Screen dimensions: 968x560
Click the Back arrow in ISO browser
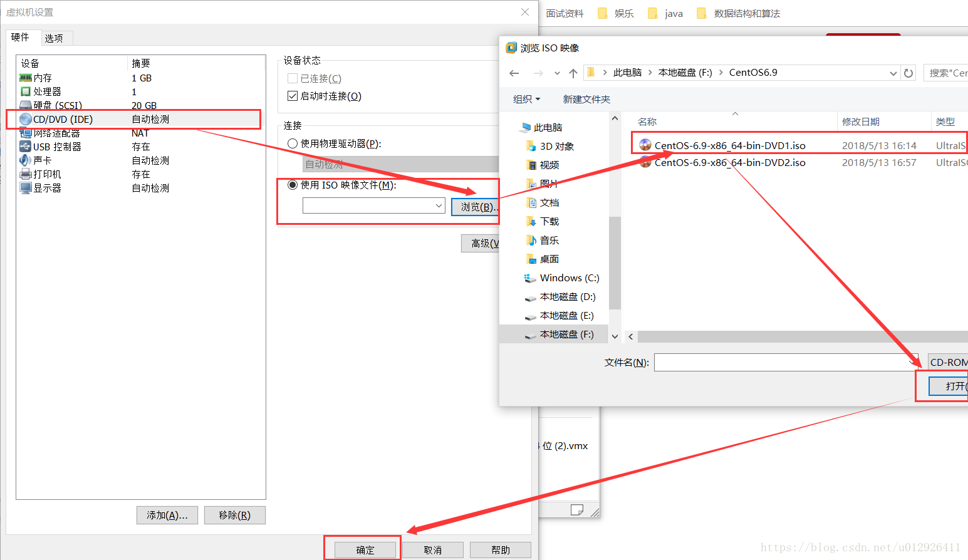click(514, 73)
